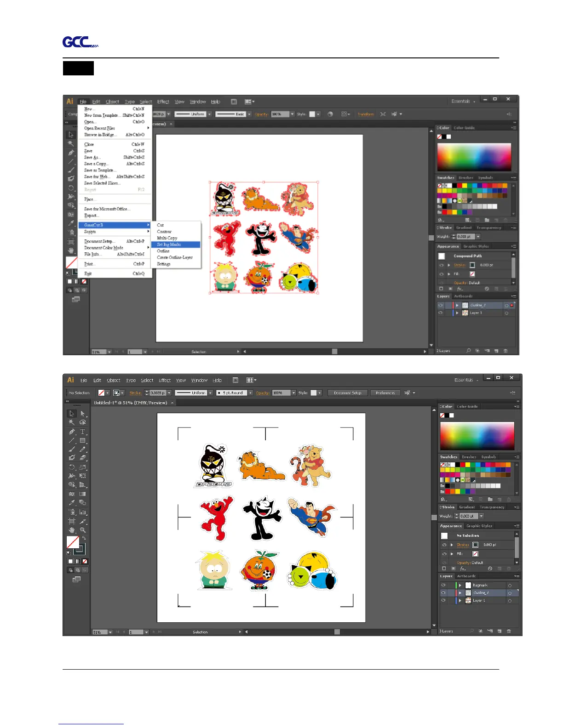
Task: Toggle visibility of Regmark layer
Action: (443, 585)
